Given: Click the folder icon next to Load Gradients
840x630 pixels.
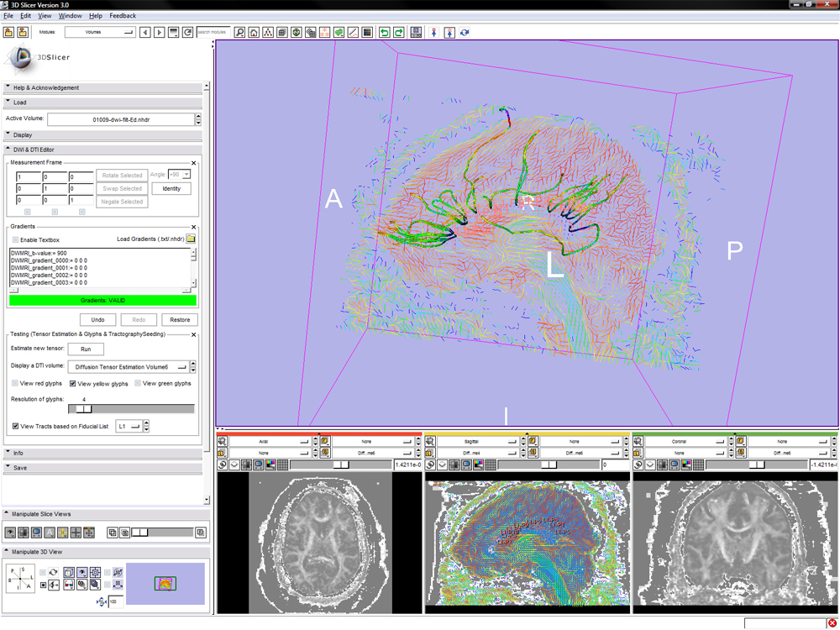Looking at the screenshot, I should pyautogui.click(x=191, y=239).
